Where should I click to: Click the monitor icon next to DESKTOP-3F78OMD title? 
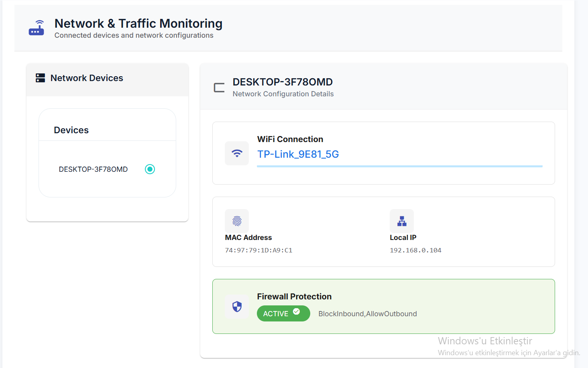click(219, 87)
